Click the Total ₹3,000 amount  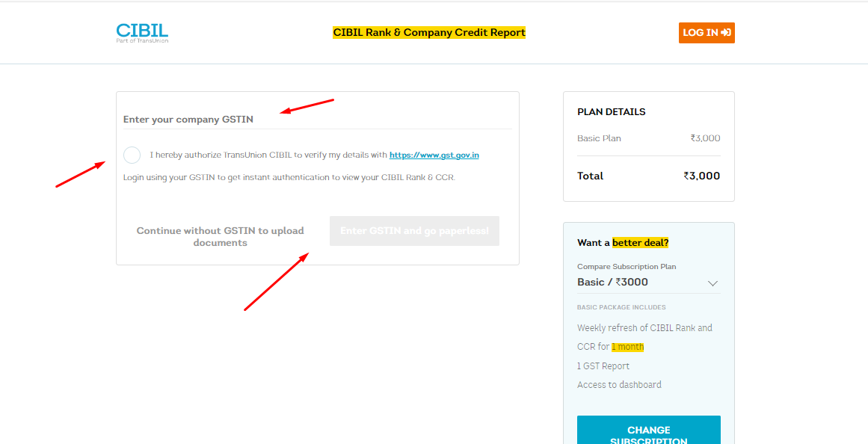click(x=701, y=176)
